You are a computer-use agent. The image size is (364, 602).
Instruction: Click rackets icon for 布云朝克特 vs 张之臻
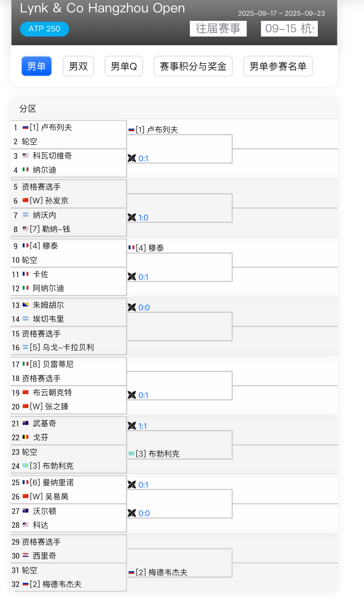(132, 395)
